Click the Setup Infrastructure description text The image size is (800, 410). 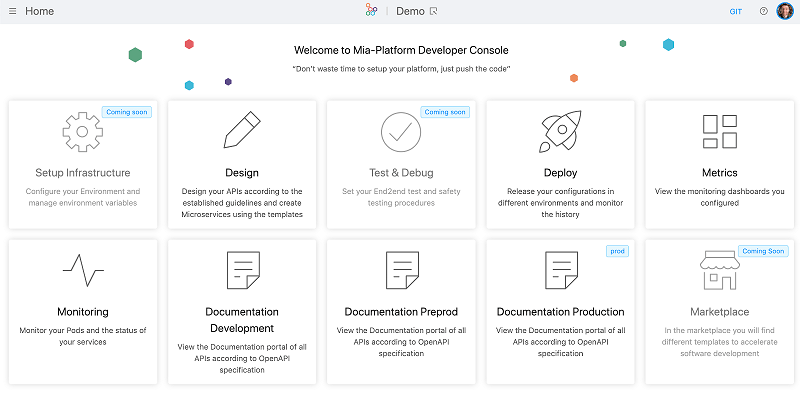tap(83, 197)
